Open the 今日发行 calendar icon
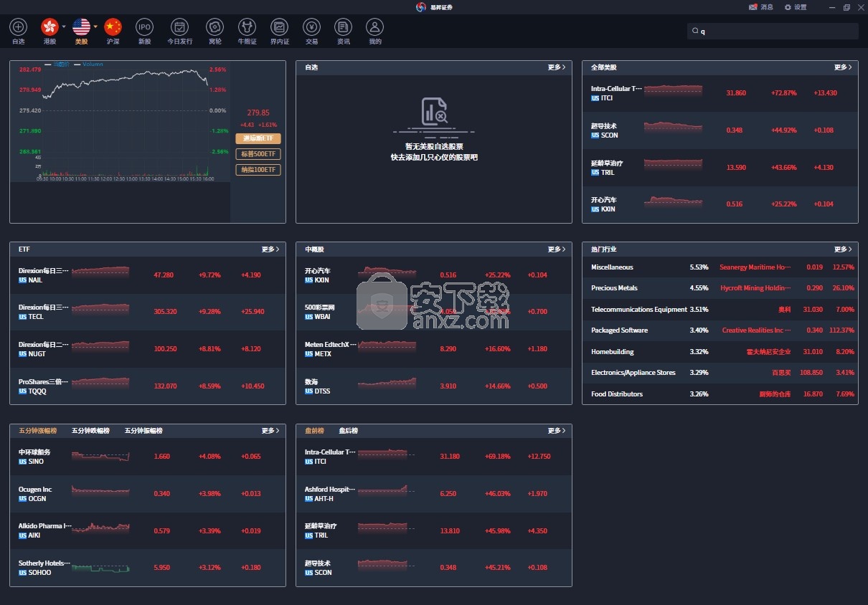 (x=179, y=27)
